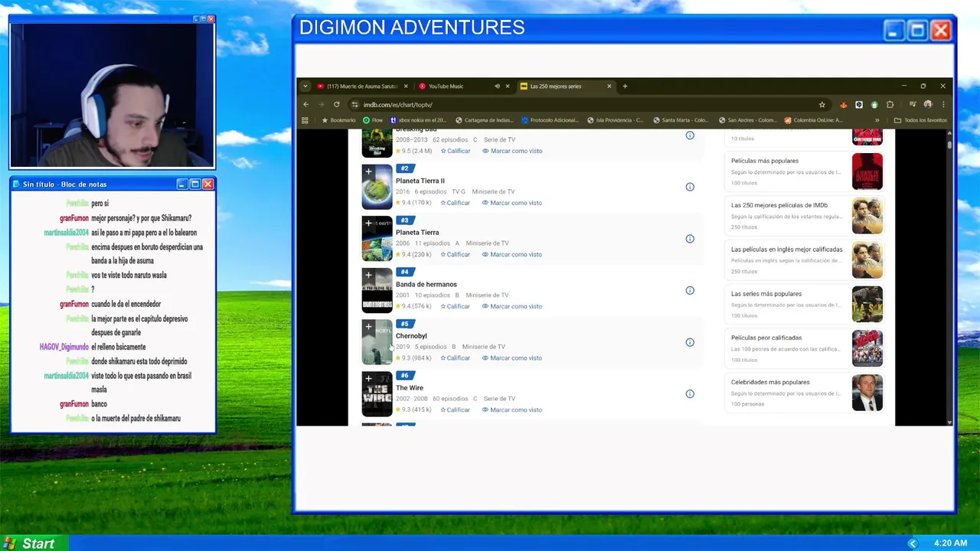Screen dimensions: 980x551
Task: Expand the tab search dropdown arrow
Action: click(x=305, y=86)
